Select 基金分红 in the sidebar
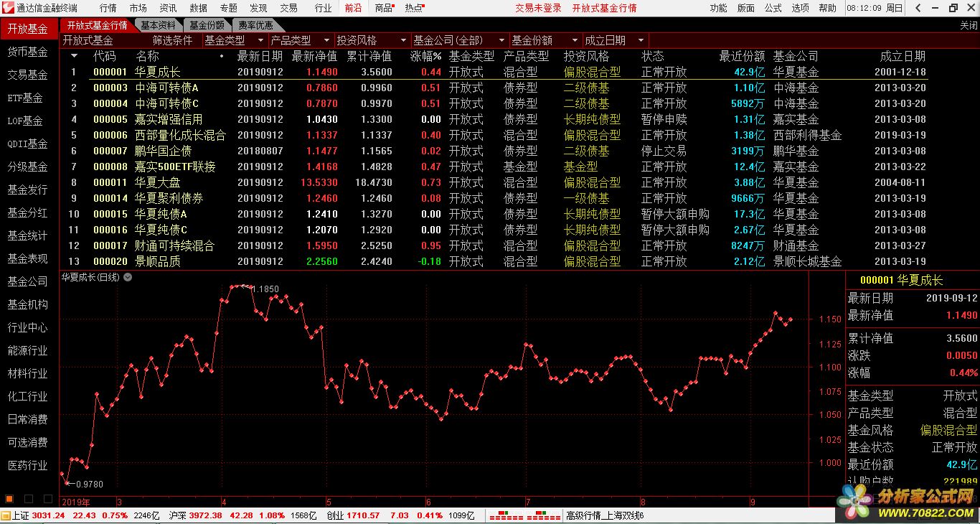Screen dimensions: 980x524 point(27,212)
